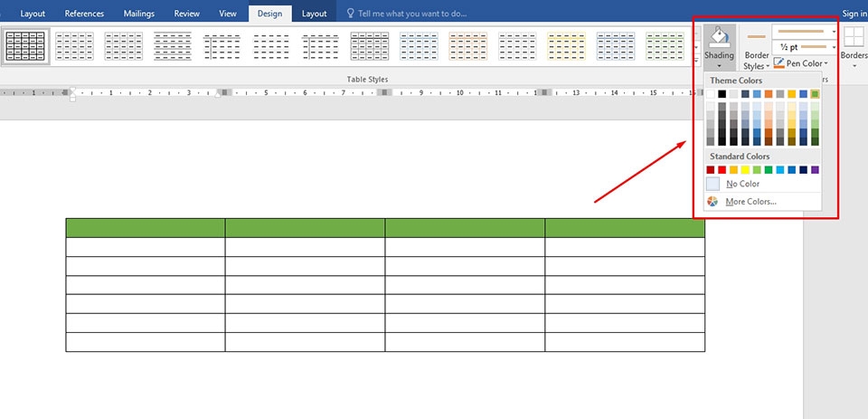Open the Review tab
This screenshot has width=868, height=419.
[x=187, y=14]
